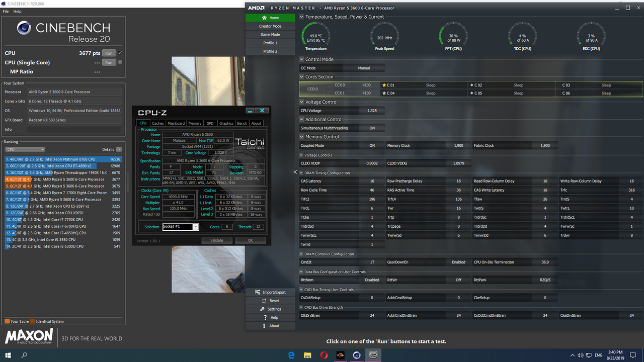
Task: Toggle Simultaneous Multithreading ON value
Action: (372, 128)
